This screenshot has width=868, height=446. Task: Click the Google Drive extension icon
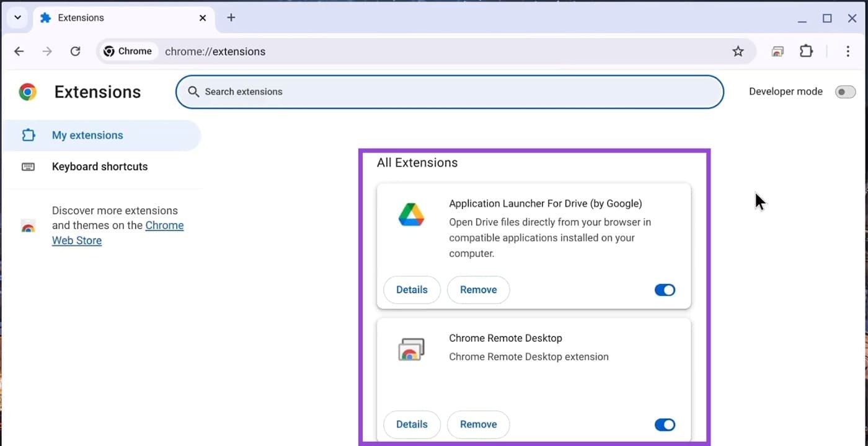coord(411,214)
